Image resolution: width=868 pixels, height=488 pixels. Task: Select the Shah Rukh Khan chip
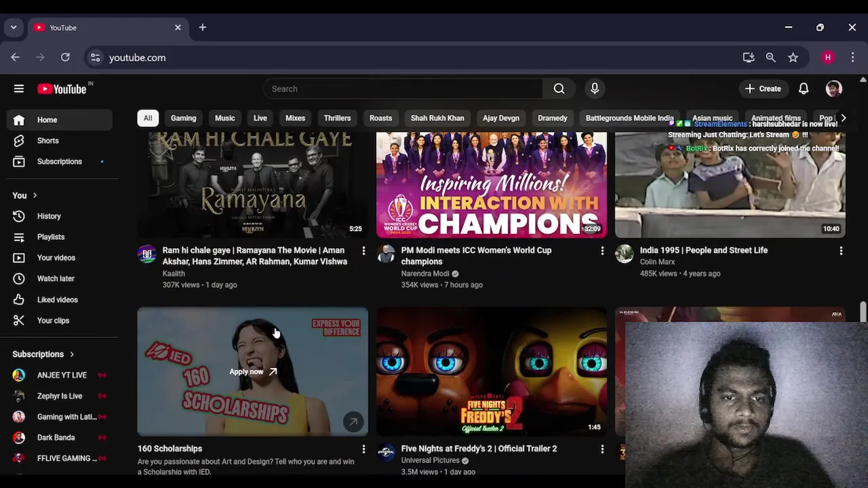(437, 118)
